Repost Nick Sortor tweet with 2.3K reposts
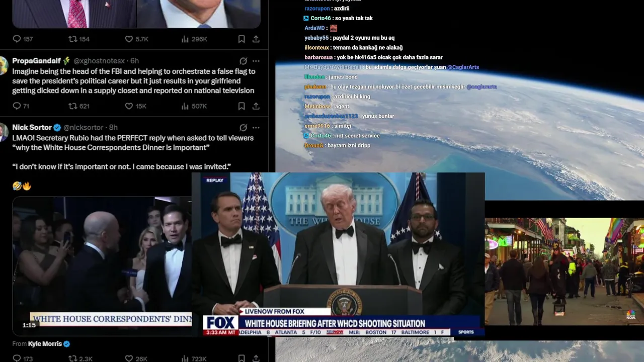This screenshot has height=362, width=644. pos(80,358)
